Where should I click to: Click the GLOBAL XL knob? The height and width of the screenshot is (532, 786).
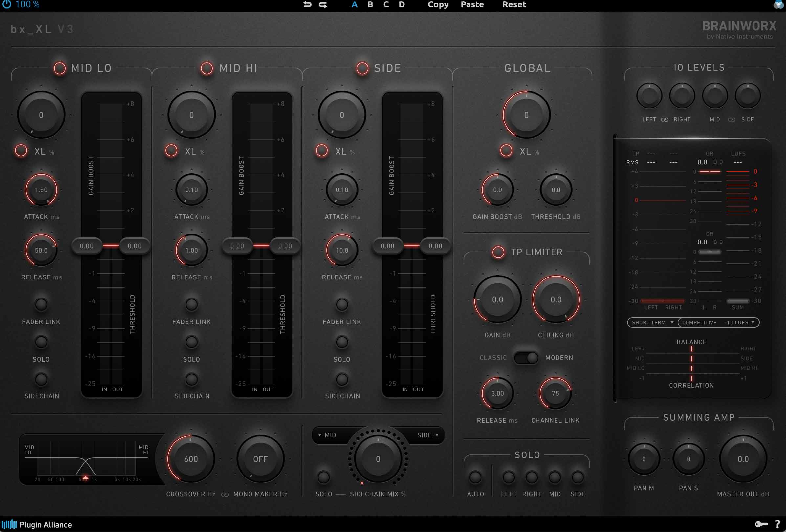tap(526, 115)
